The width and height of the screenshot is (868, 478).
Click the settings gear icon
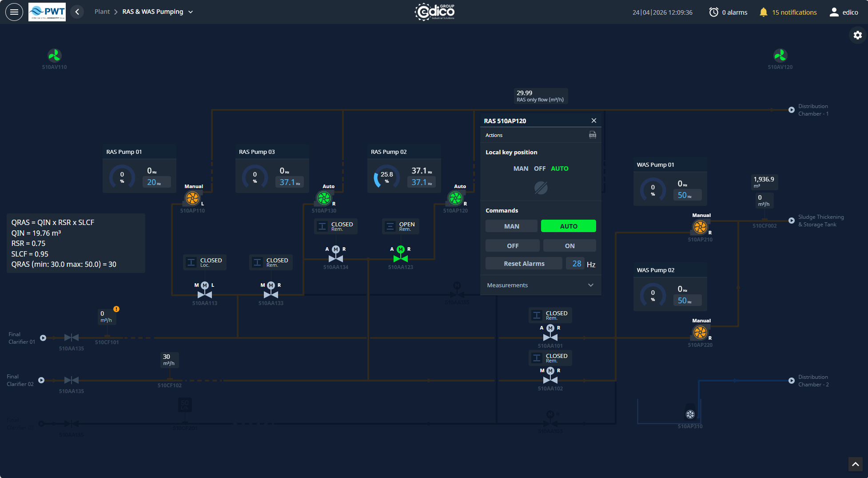(857, 35)
